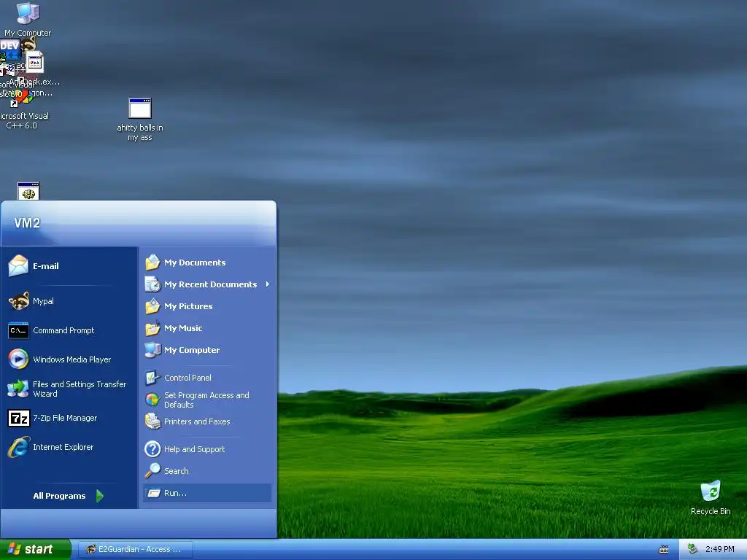Click the green start button
Screen dimensions: 747x560
pyautogui.click(x=35, y=549)
